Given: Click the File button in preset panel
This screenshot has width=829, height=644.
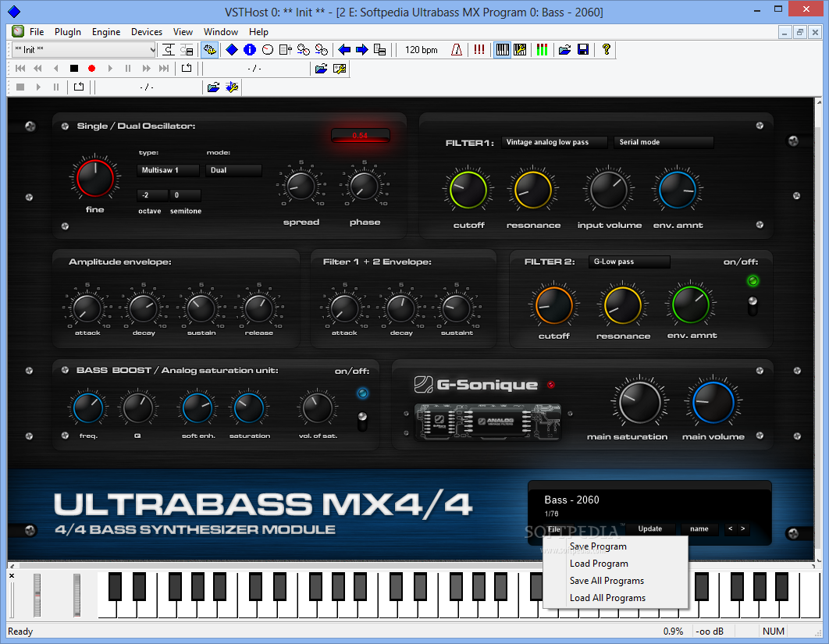Looking at the screenshot, I should pos(554,529).
